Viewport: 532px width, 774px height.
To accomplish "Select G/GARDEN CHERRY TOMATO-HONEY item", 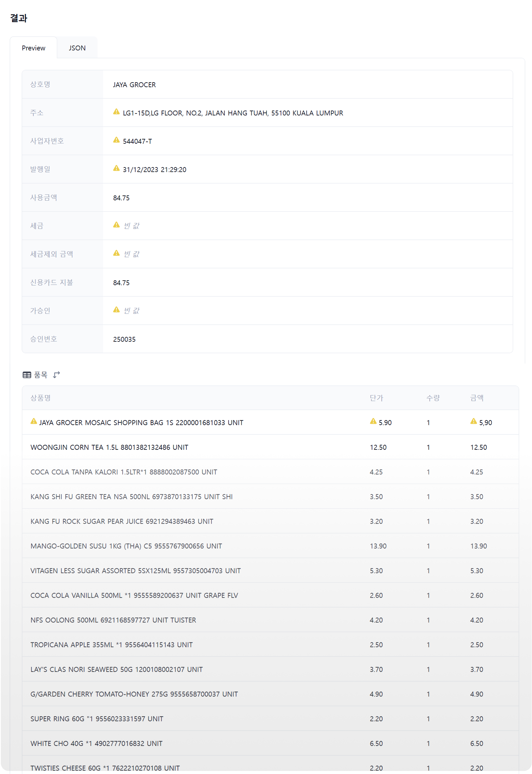I will (134, 694).
